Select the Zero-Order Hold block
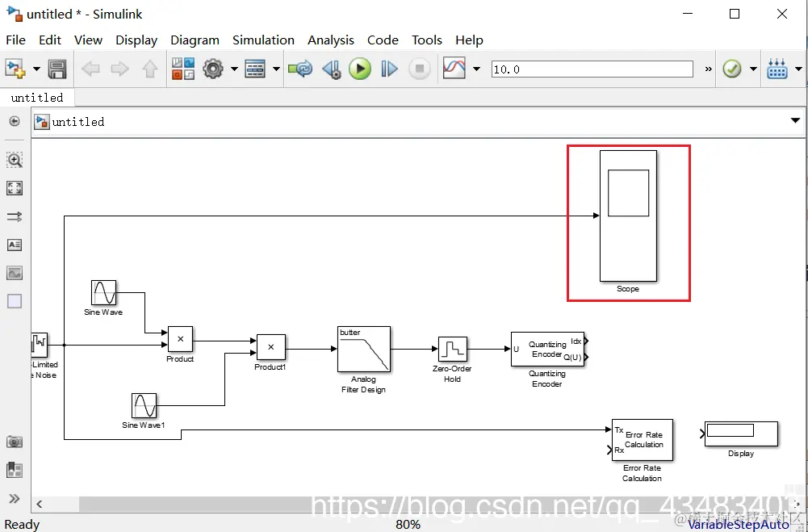The image size is (808, 532). pyautogui.click(x=453, y=349)
